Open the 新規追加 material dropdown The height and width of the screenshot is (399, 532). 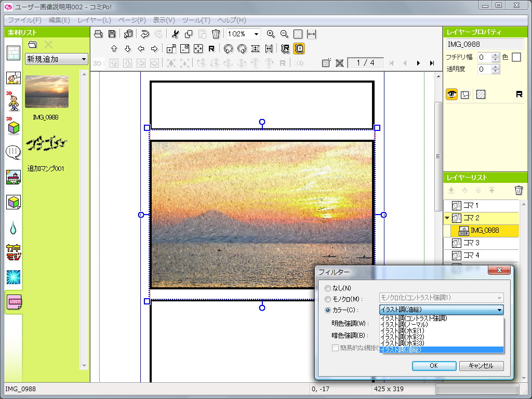56,59
